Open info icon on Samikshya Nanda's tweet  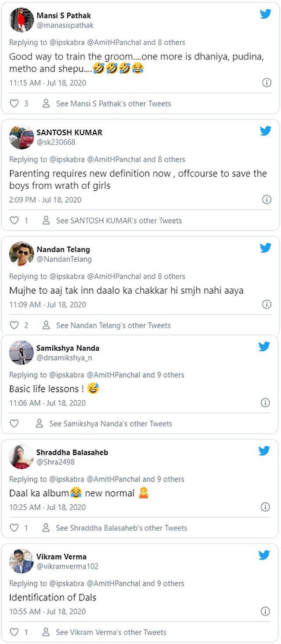(x=265, y=402)
